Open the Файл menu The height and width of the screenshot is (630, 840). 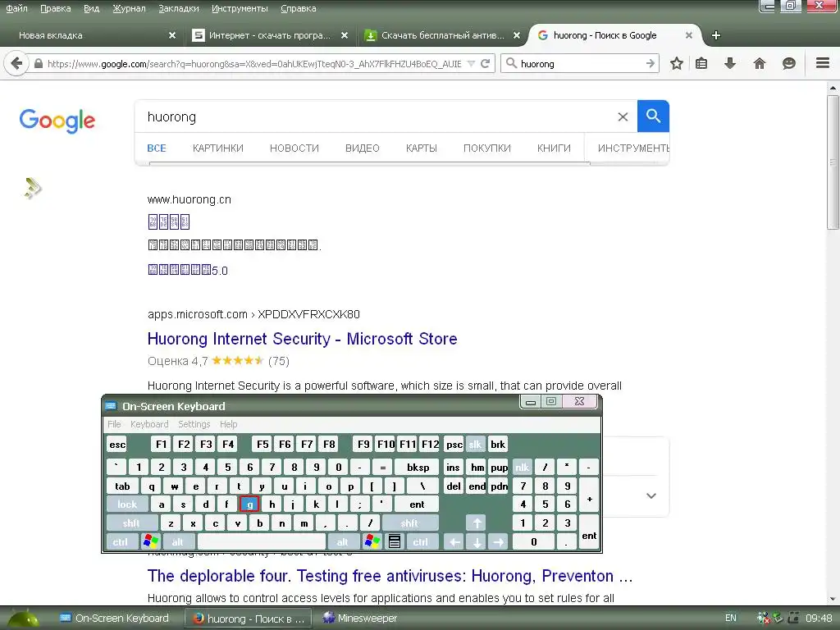[16, 8]
